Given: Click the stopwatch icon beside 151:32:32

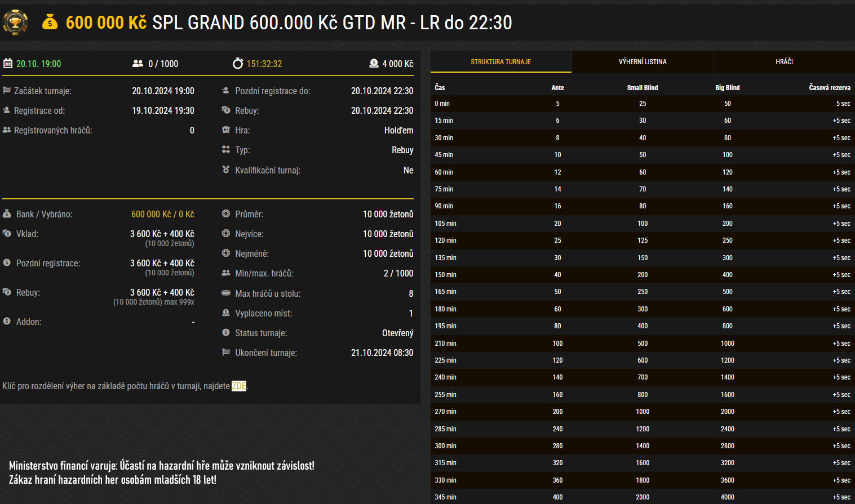Looking at the screenshot, I should [238, 63].
